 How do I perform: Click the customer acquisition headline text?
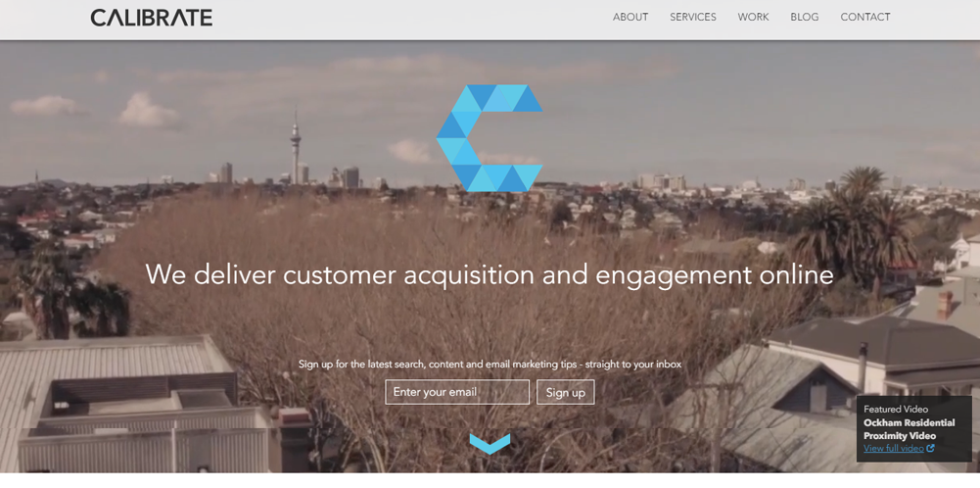point(490,274)
